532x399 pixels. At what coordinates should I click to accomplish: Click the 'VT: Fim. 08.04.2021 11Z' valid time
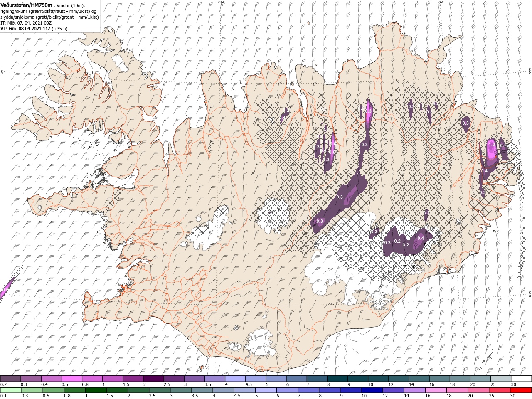pyautogui.click(x=25, y=29)
